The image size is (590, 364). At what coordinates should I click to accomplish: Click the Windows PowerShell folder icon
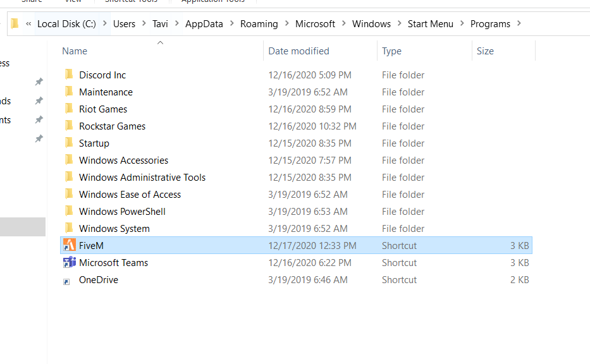point(69,212)
